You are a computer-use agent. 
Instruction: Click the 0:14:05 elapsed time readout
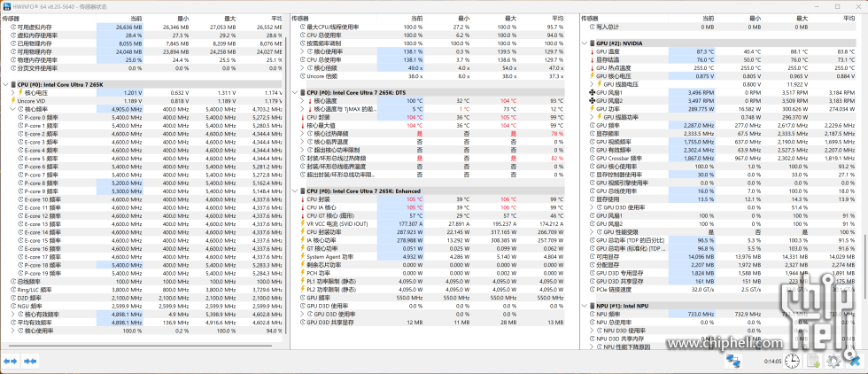(772, 362)
